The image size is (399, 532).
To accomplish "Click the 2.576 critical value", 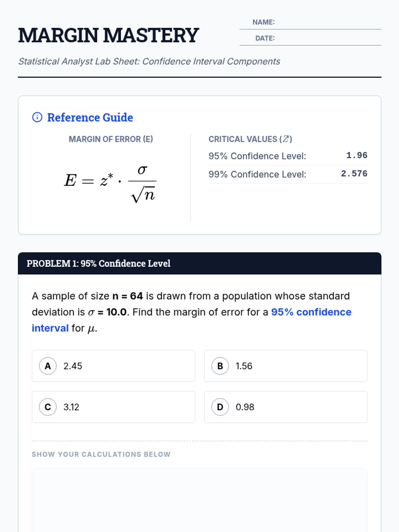I will pyautogui.click(x=354, y=174).
